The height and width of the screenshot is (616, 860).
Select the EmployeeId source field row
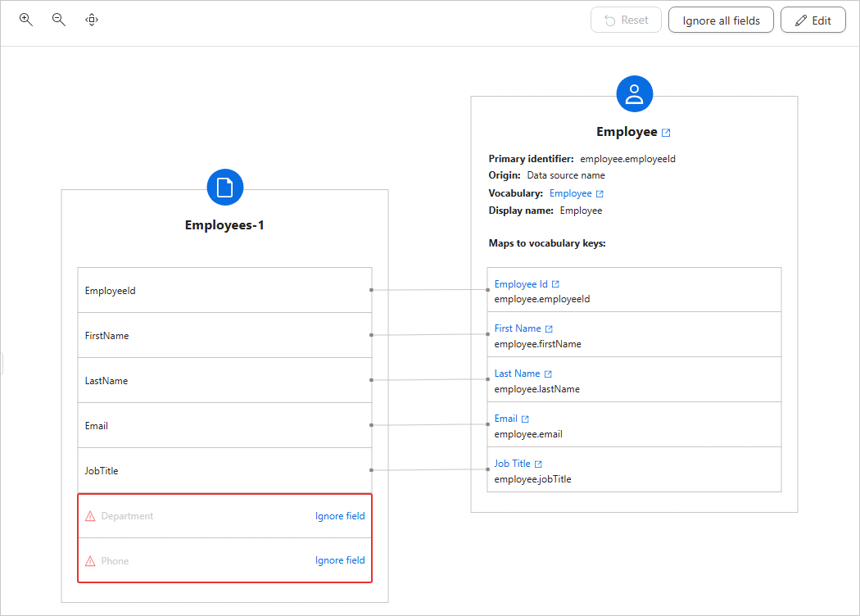(225, 290)
